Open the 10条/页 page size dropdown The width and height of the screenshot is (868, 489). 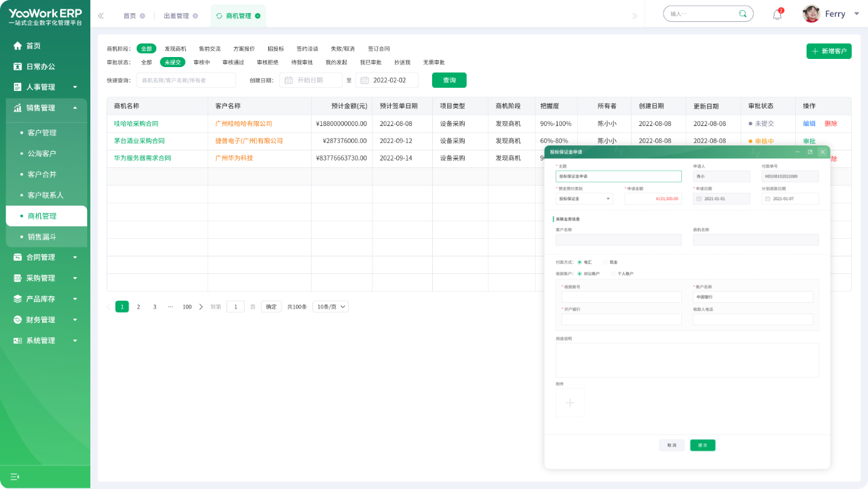[x=331, y=307]
